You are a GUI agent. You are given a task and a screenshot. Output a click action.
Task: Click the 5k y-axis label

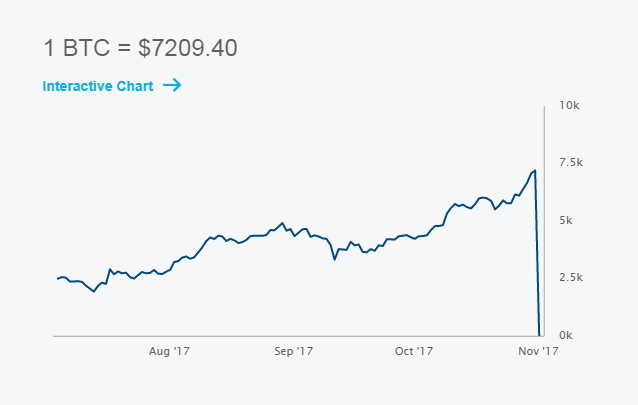pos(565,220)
